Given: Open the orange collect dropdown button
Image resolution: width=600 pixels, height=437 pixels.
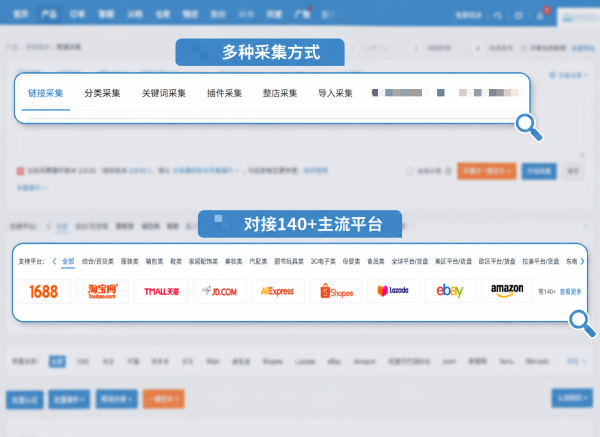Looking at the screenshot, I should [x=487, y=171].
